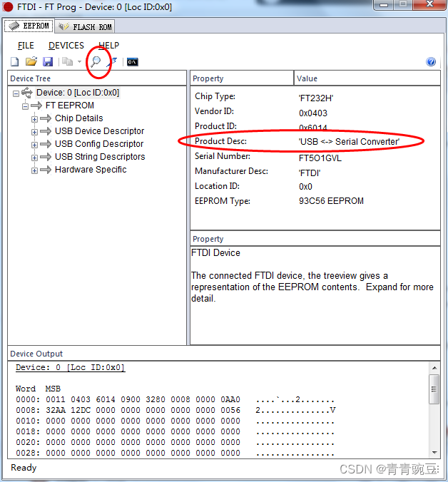Open a template with the folder icon
The height and width of the screenshot is (482, 448).
tap(31, 61)
